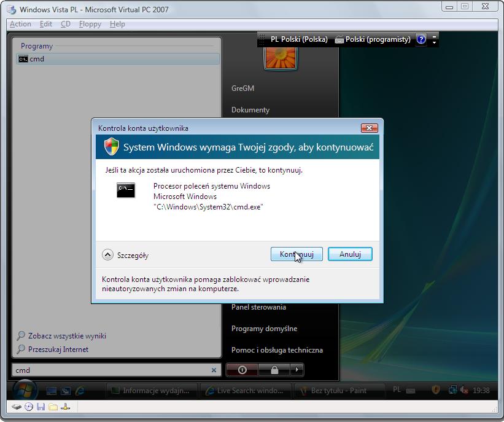The image size is (504, 422).
Task: Click the language bar help icon
Action: click(421, 39)
